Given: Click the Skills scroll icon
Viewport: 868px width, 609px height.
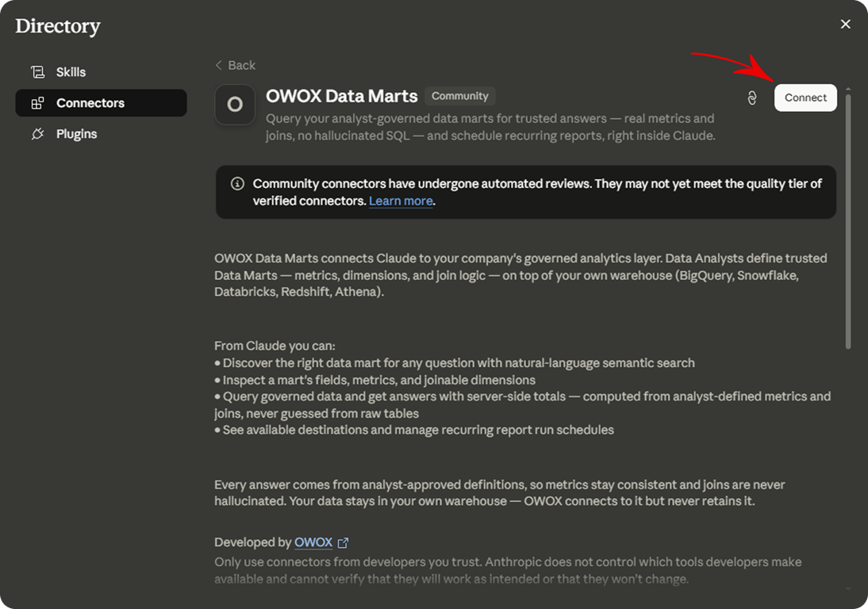Looking at the screenshot, I should click(37, 72).
